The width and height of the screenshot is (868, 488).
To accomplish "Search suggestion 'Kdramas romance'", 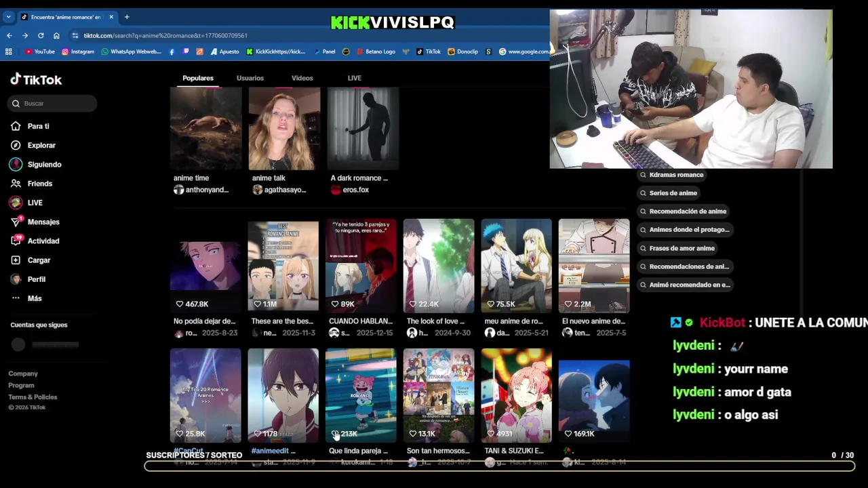I will pyautogui.click(x=671, y=175).
